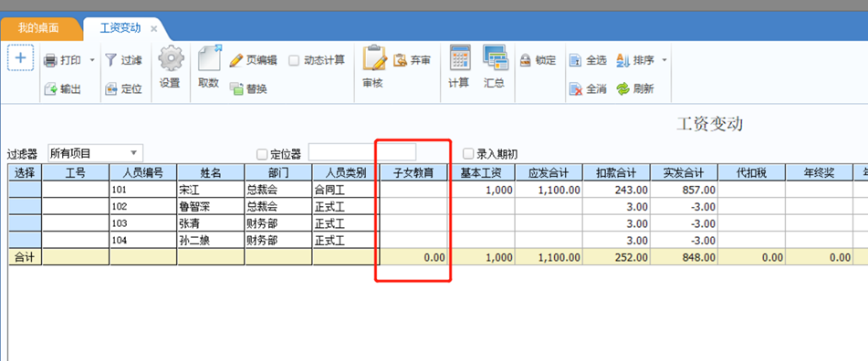868x361 pixels.
Task: Select the cell with name 张清
Action: tap(211, 223)
